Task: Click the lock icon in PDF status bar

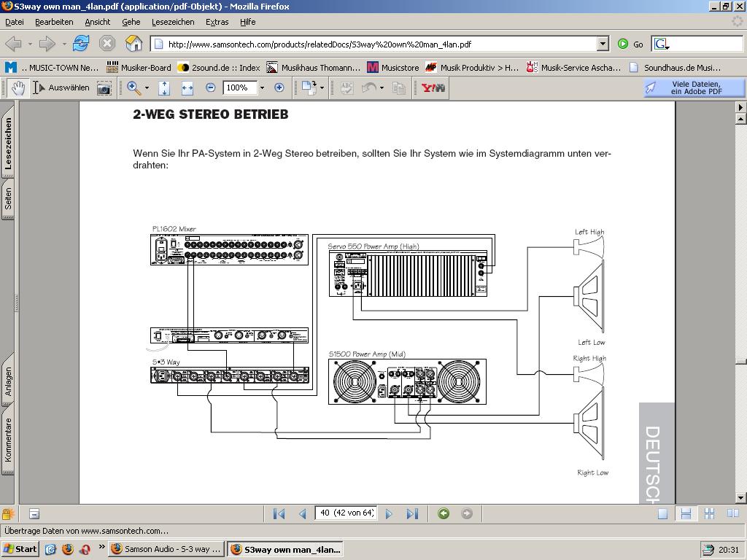Action: coord(8,514)
